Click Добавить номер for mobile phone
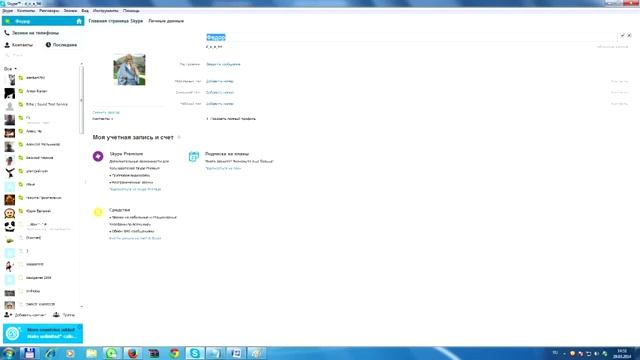Viewport: 640px width, 360px height. (220, 81)
